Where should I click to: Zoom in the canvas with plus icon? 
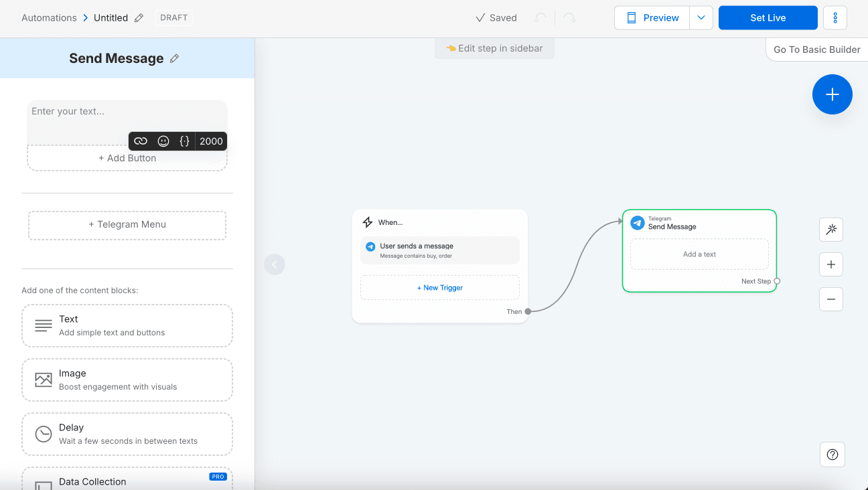831,264
